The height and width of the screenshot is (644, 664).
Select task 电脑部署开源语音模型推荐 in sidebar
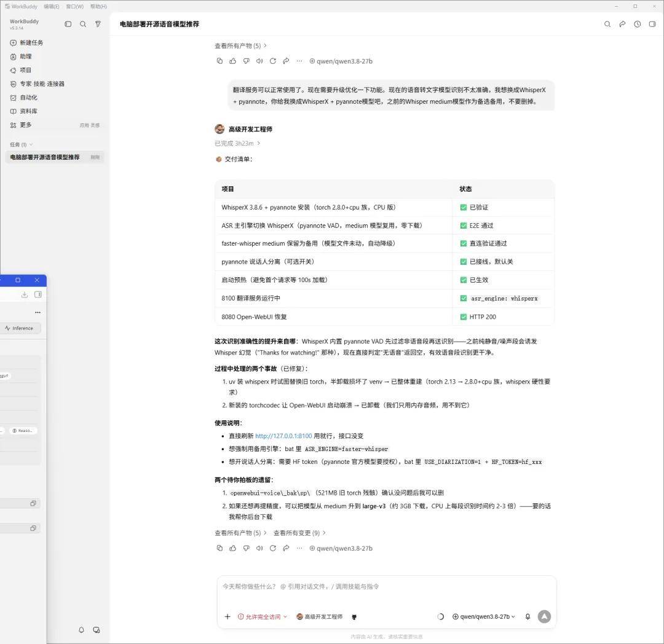(x=54, y=157)
